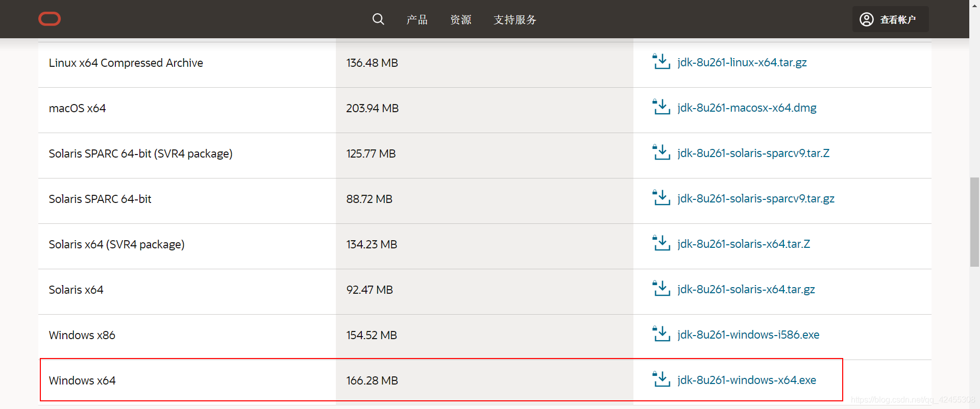Open the 资源 menu
The image size is (980, 409).
pyautogui.click(x=461, y=19)
